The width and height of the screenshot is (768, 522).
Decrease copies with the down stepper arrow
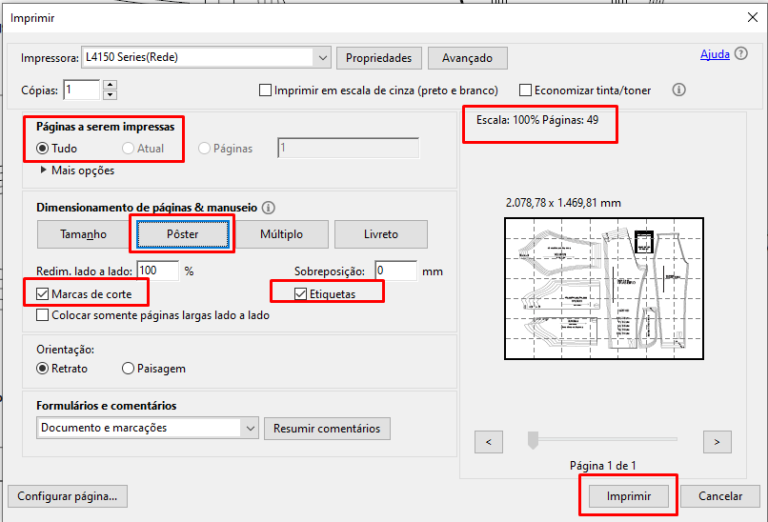(x=110, y=95)
